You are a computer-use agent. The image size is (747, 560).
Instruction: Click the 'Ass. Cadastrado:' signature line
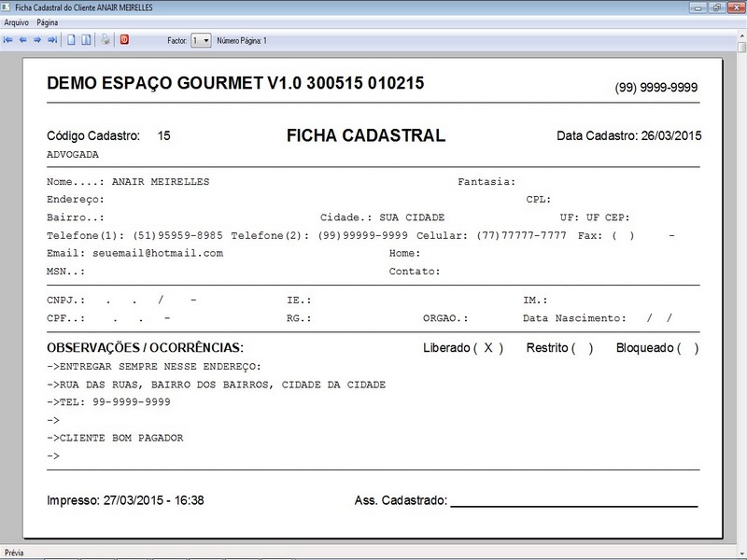(x=526, y=500)
